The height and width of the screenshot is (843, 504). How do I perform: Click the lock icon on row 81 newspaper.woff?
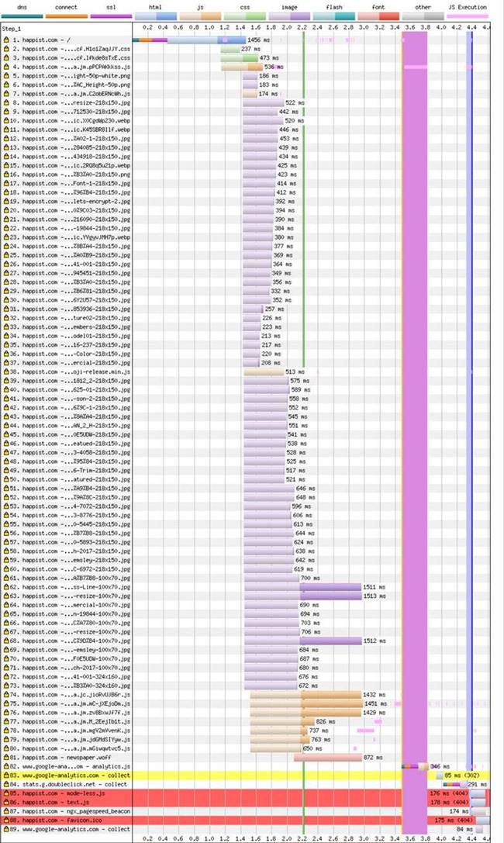click(x=6, y=757)
